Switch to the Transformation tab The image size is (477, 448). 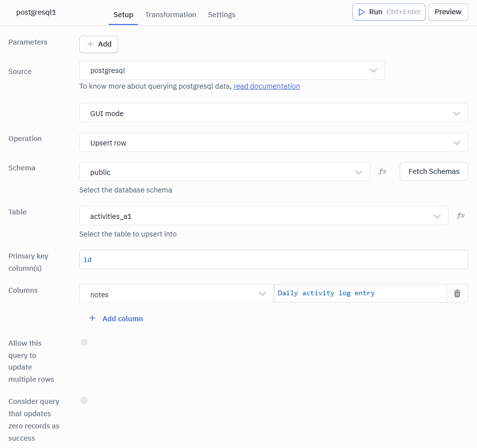(x=170, y=15)
